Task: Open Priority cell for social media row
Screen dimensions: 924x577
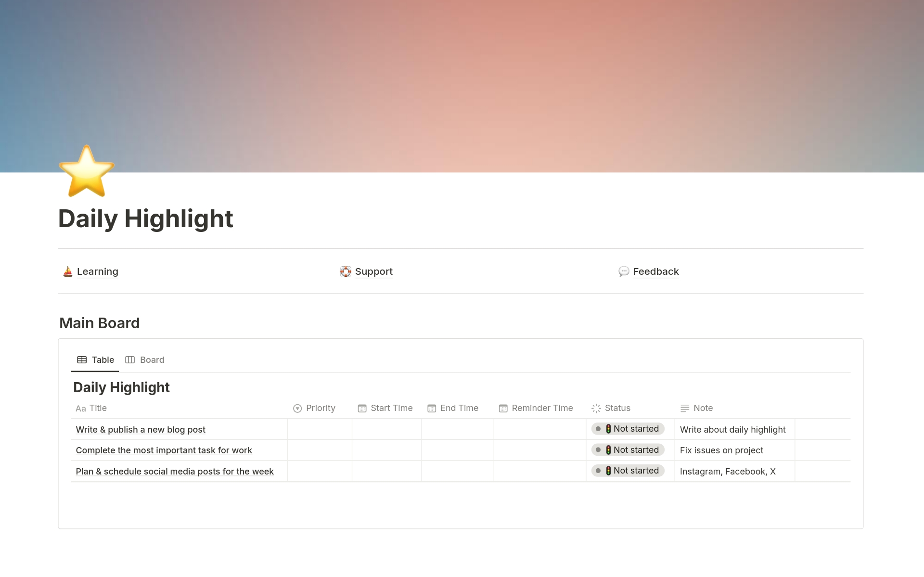Action: [x=320, y=471]
